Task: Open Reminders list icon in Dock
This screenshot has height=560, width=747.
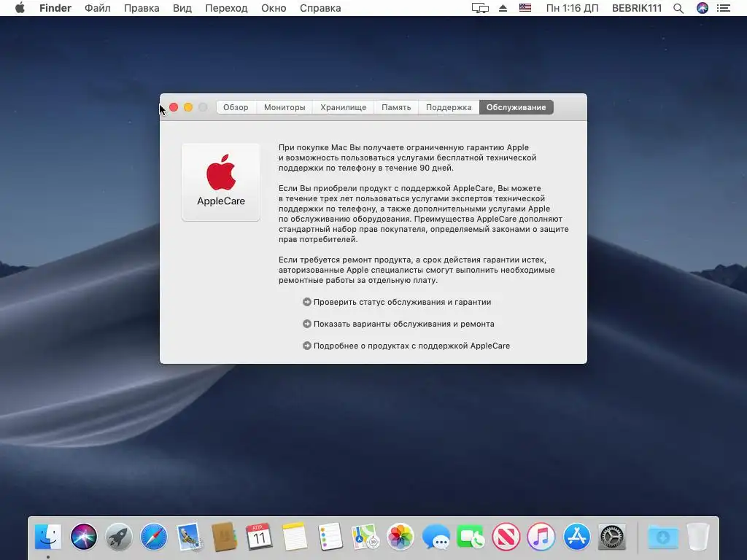Action: (330, 537)
